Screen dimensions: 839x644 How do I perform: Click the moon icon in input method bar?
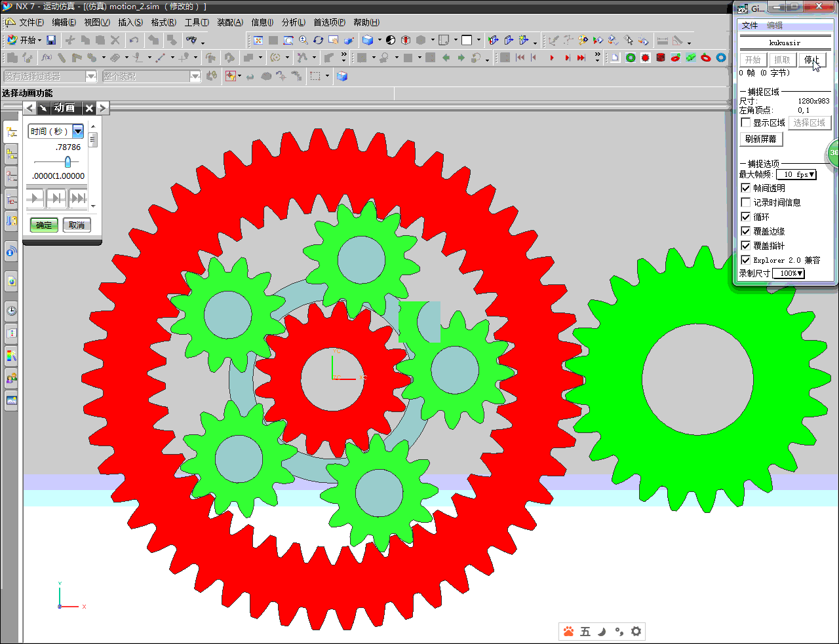click(602, 632)
